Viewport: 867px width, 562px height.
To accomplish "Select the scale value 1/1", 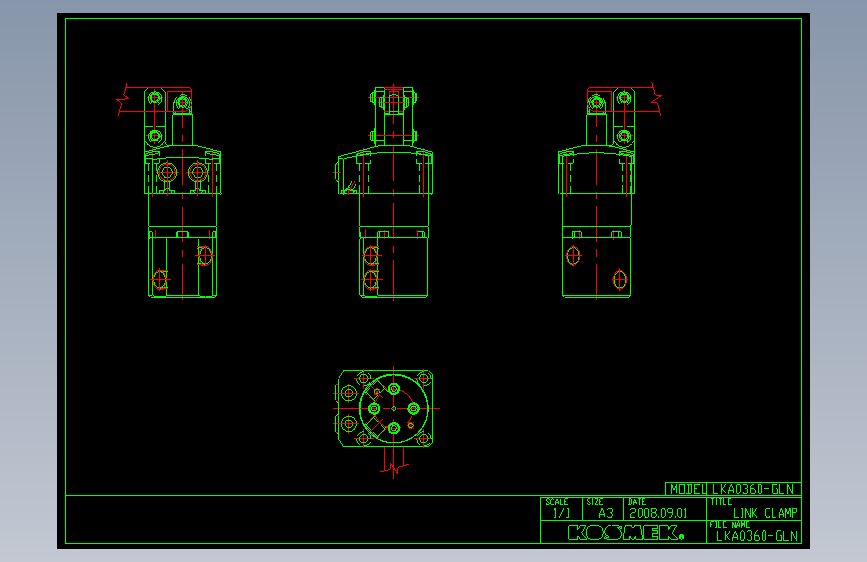I will coord(561,513).
